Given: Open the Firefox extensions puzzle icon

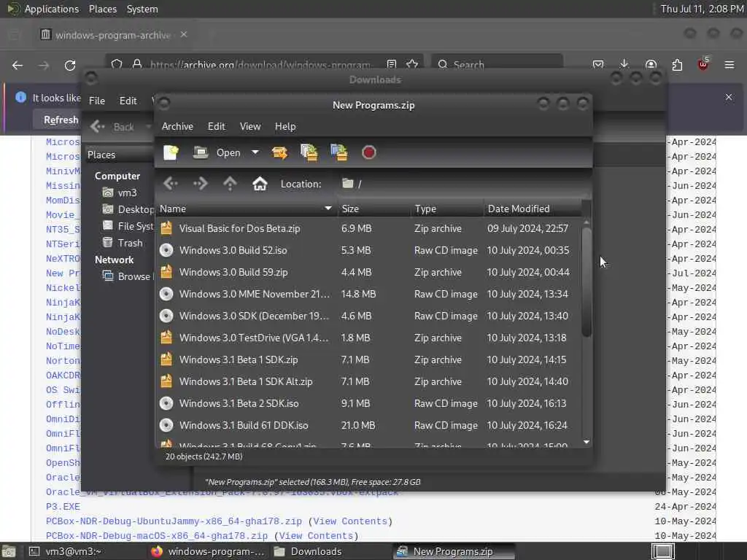Looking at the screenshot, I should (x=677, y=64).
